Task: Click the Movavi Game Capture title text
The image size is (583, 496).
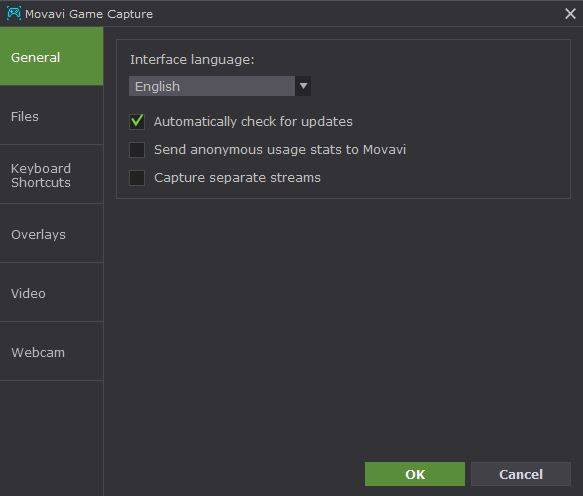Action: (89, 14)
